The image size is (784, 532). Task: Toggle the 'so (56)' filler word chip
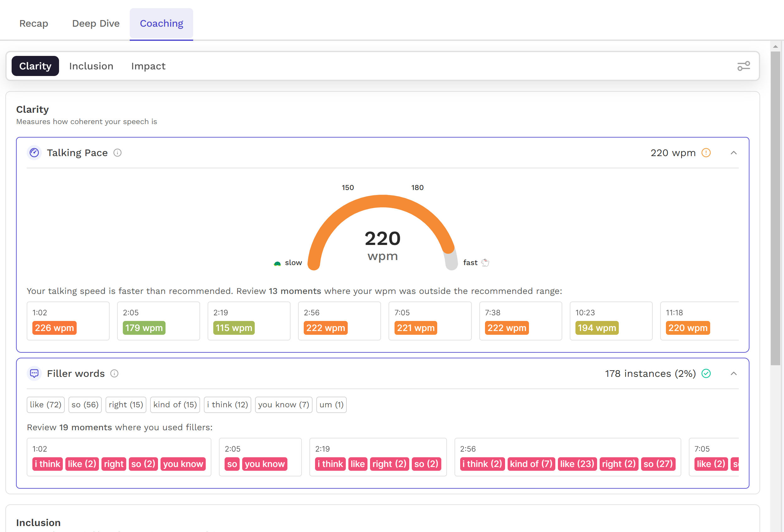[x=85, y=404]
